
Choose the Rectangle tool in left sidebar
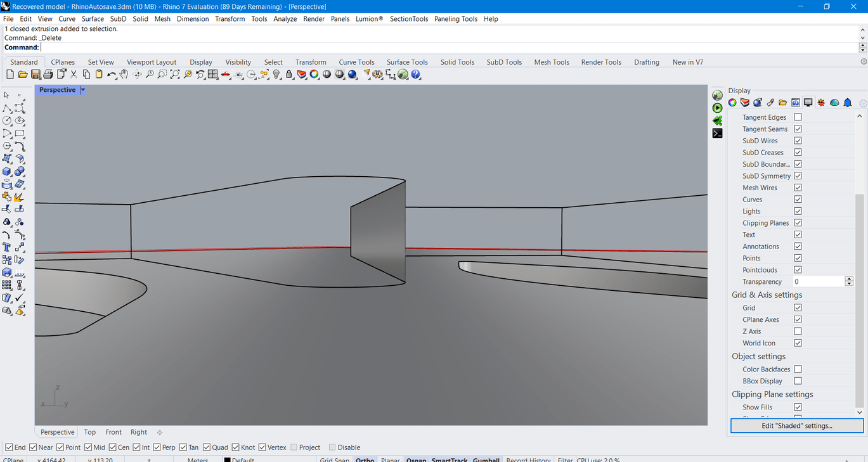(x=20, y=133)
